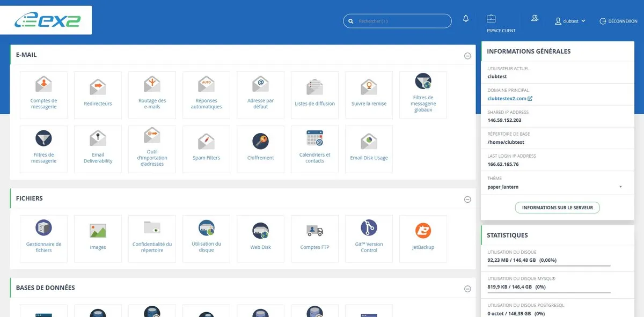Collapse the BASES DE DONNÉES section

[467, 289]
